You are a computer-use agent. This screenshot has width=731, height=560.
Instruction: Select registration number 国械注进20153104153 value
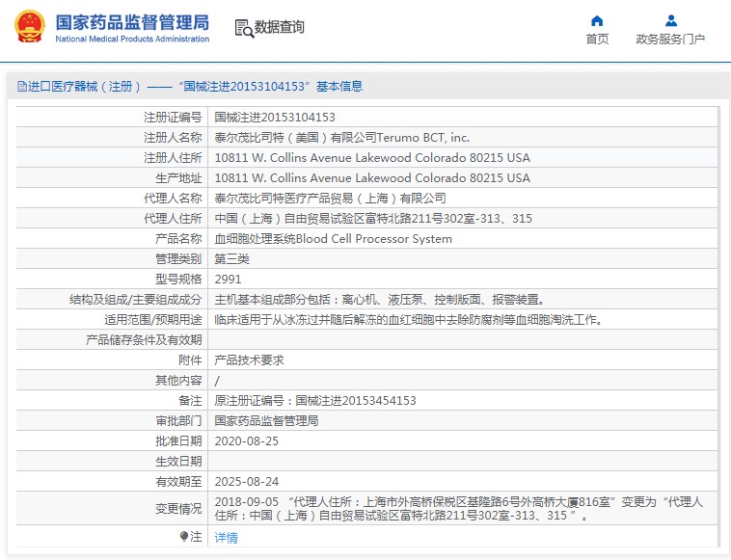(275, 117)
